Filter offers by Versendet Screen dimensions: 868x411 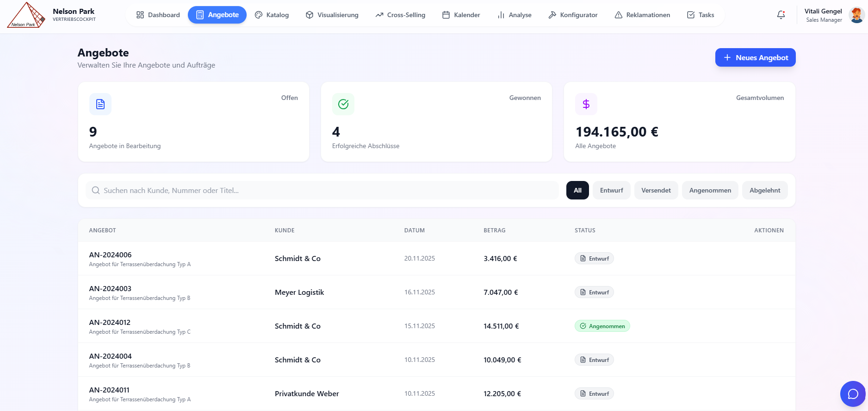coord(656,190)
